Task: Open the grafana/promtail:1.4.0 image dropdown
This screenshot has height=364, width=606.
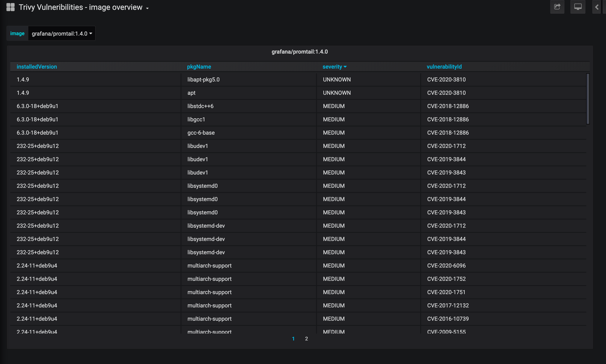Action: pos(62,34)
